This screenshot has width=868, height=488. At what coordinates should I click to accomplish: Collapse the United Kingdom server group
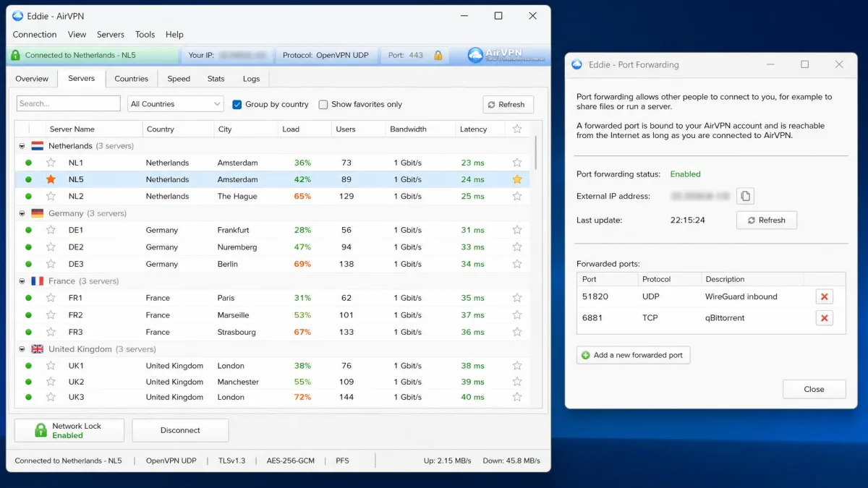[22, 349]
